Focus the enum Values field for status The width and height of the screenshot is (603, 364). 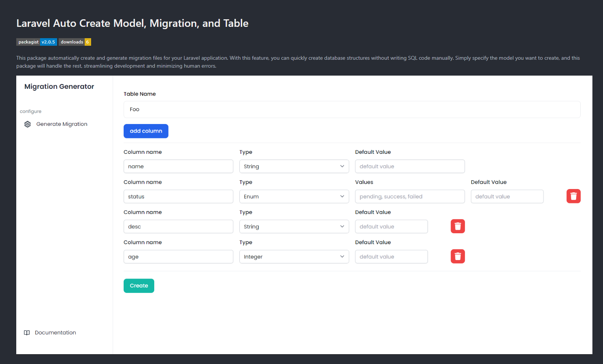410,197
